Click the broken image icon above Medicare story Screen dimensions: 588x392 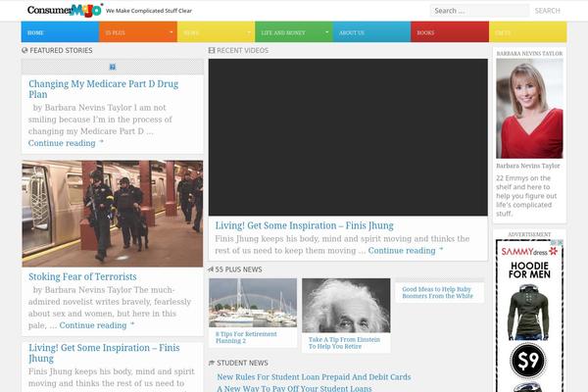point(113,67)
